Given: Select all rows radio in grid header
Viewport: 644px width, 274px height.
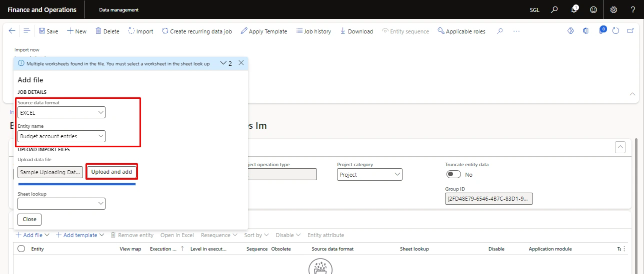Looking at the screenshot, I should (x=21, y=249).
